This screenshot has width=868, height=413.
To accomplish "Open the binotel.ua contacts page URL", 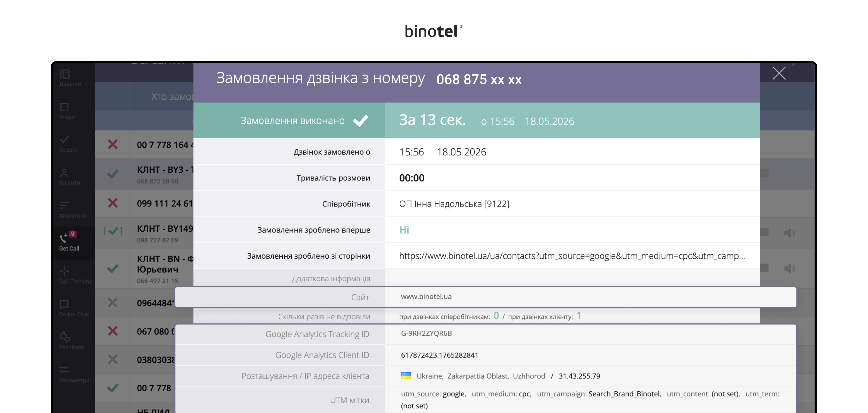I will pos(572,256).
